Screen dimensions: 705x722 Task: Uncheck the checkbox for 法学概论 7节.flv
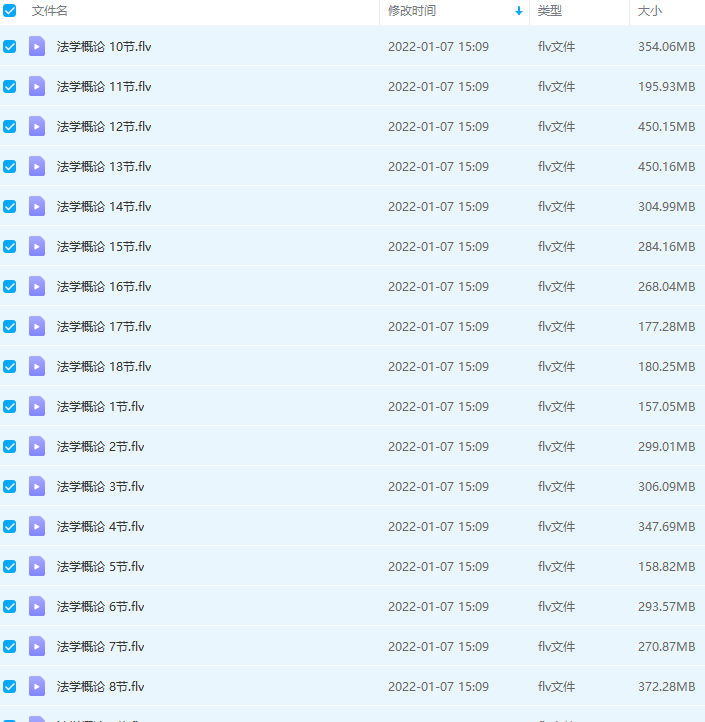tap(10, 647)
